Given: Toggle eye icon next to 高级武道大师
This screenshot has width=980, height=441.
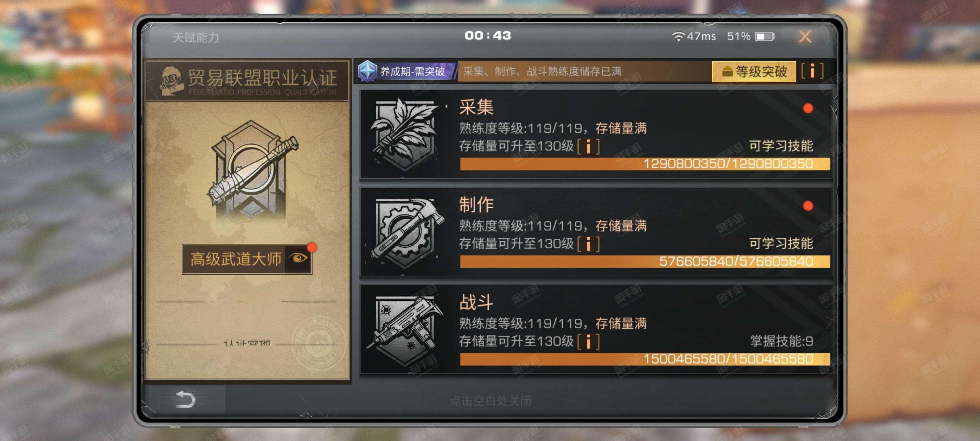Looking at the screenshot, I should 298,259.
